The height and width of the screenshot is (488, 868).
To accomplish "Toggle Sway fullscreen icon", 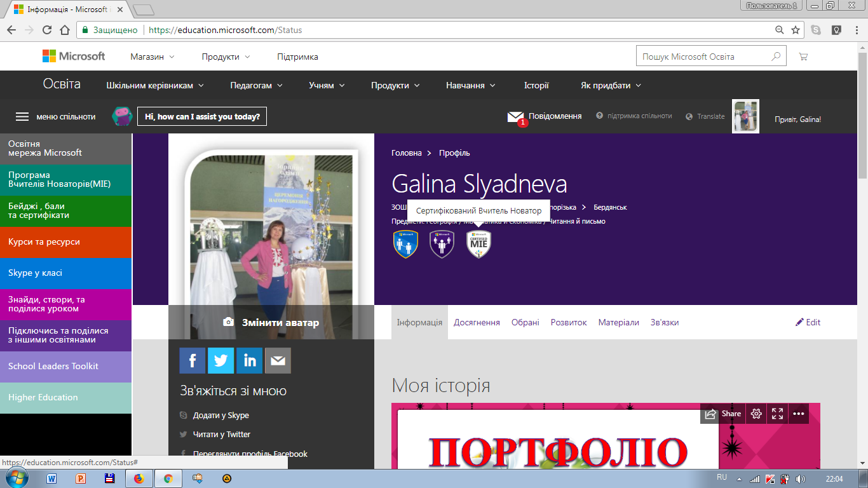I will [x=777, y=414].
